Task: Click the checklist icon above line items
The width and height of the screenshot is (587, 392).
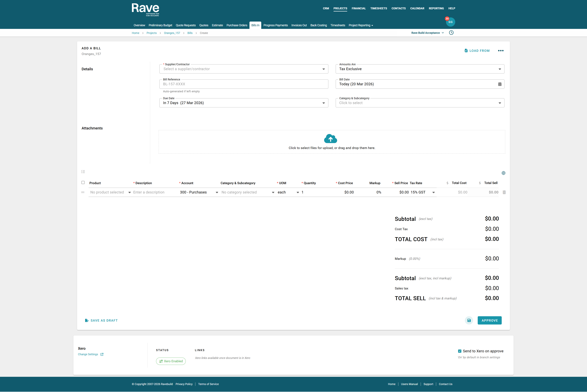Action: tap(83, 172)
